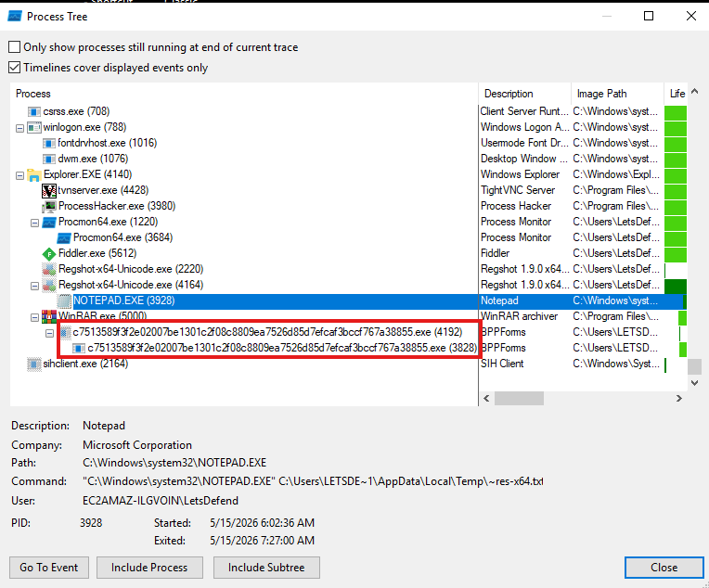Click the ProcessHacker.exe icon
The height and width of the screenshot is (588, 709).
(x=49, y=207)
